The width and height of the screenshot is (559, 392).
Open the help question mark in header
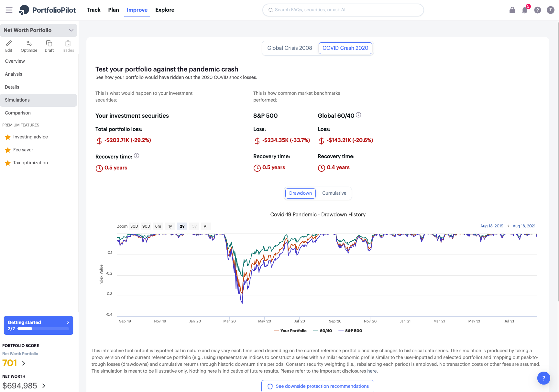538,10
